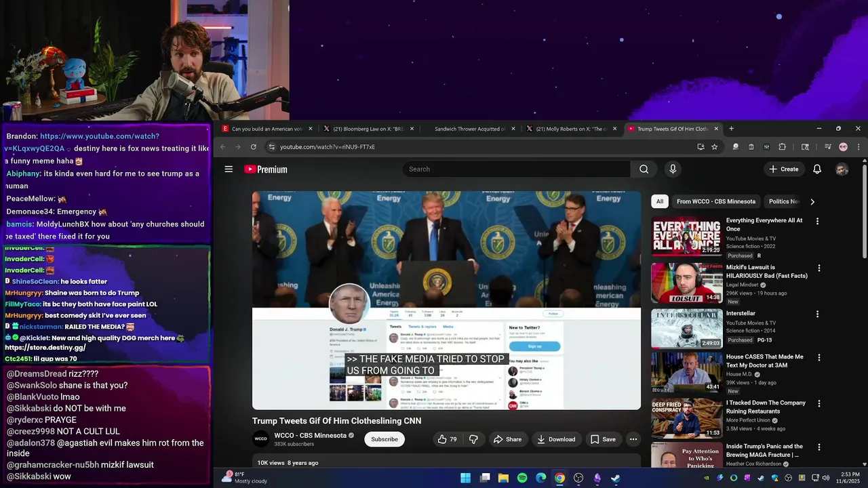The width and height of the screenshot is (868, 488).
Task: Open options for Everything Everywhere All At Once
Action: click(x=817, y=221)
